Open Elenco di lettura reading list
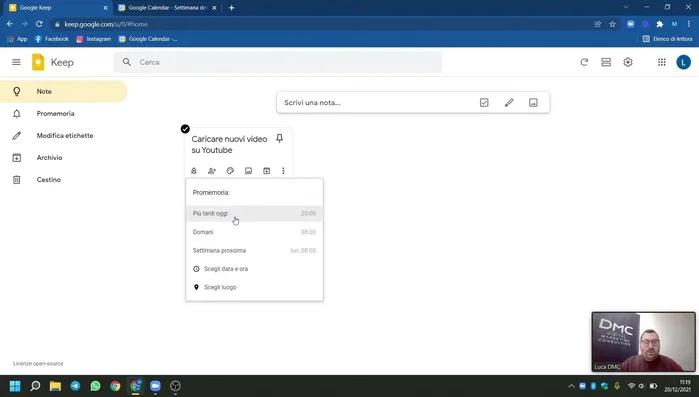Viewport: 699px width, 397px height. pos(667,39)
